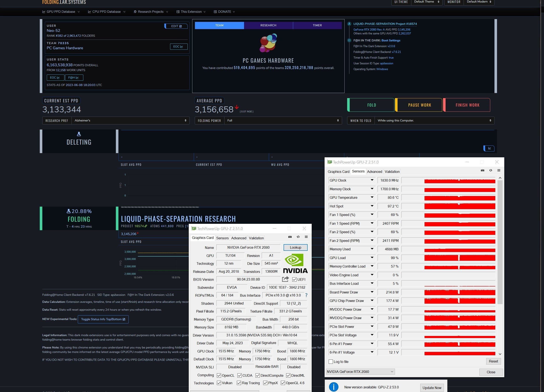Image resolution: width=544 pixels, height=392 pixels.
Task: Click refresh icon in GPU-Z Sensors window
Action: (490, 170)
